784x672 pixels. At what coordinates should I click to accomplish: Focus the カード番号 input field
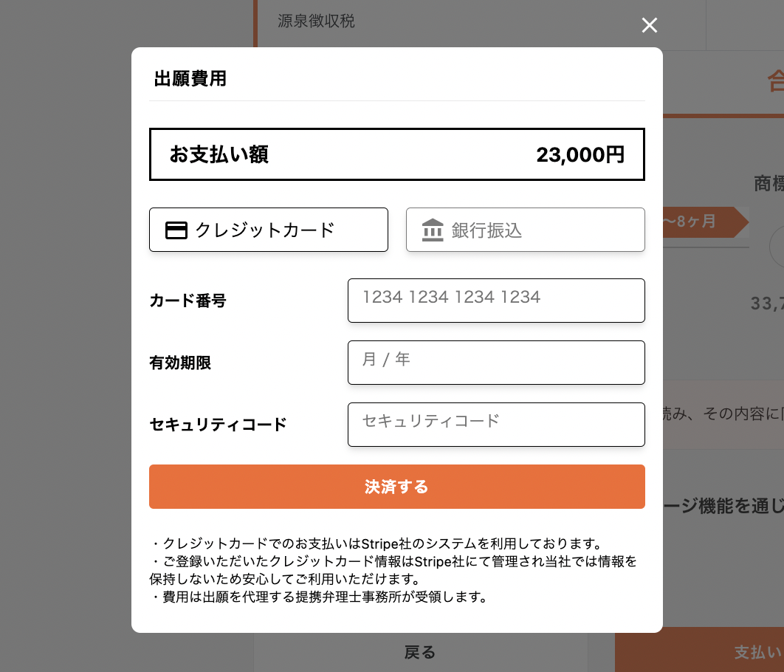pyautogui.click(x=496, y=301)
